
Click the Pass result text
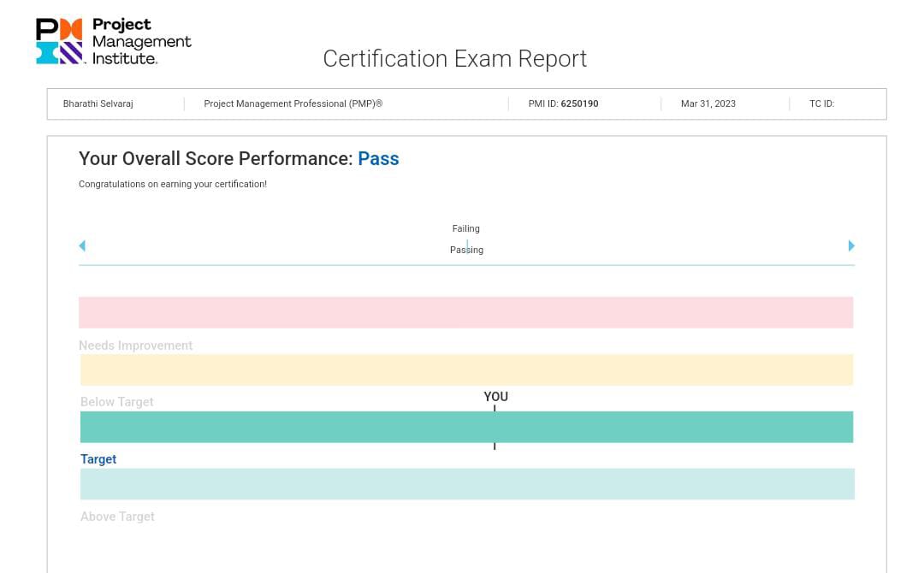[x=378, y=158]
